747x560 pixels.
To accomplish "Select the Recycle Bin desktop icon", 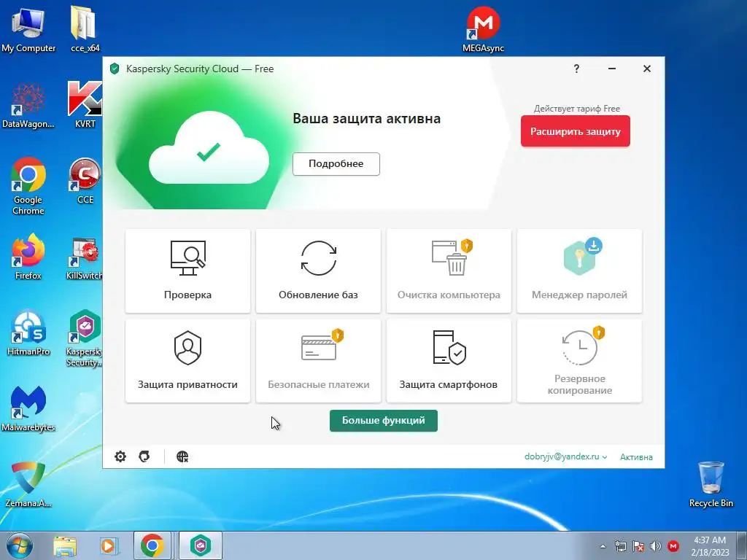I will pyautogui.click(x=711, y=484).
